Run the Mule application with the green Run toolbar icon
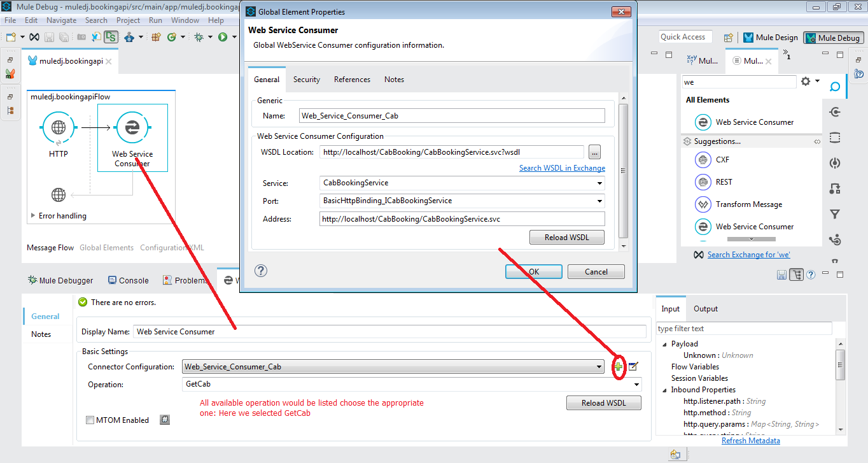This screenshot has height=463, width=868. [222, 37]
